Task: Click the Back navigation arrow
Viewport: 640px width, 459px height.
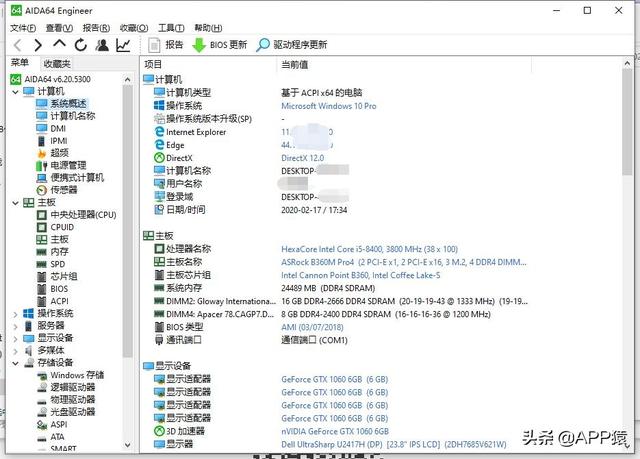Action: 18,45
